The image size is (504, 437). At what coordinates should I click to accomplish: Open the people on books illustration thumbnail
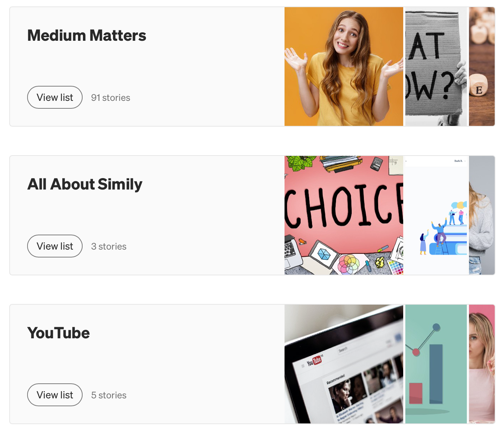coord(436,215)
